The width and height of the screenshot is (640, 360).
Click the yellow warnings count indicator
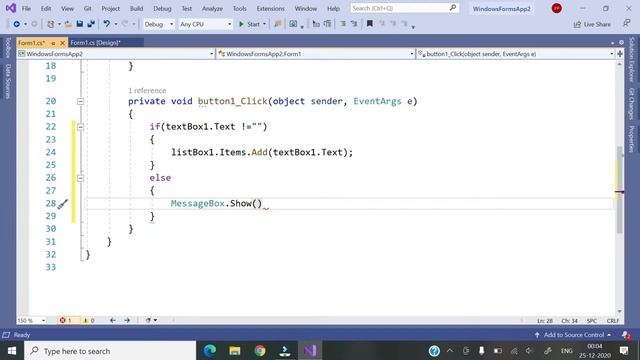[89, 320]
